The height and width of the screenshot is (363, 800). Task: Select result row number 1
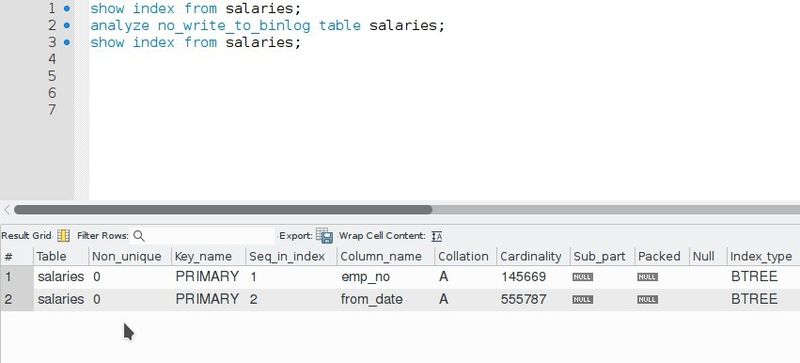coord(17,277)
